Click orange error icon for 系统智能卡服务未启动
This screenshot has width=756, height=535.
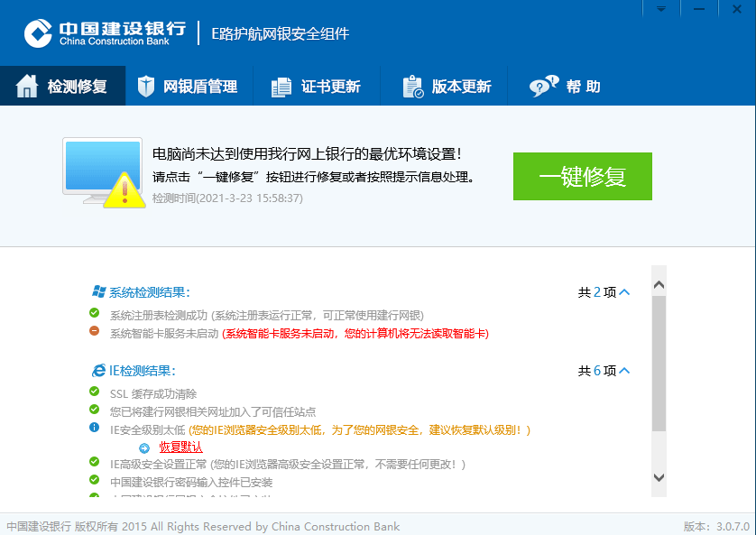(x=95, y=330)
